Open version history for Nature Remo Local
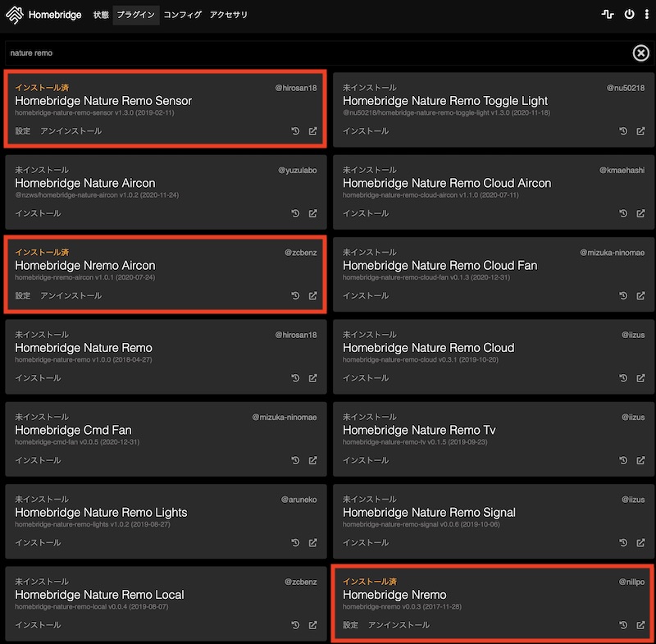 (295, 625)
